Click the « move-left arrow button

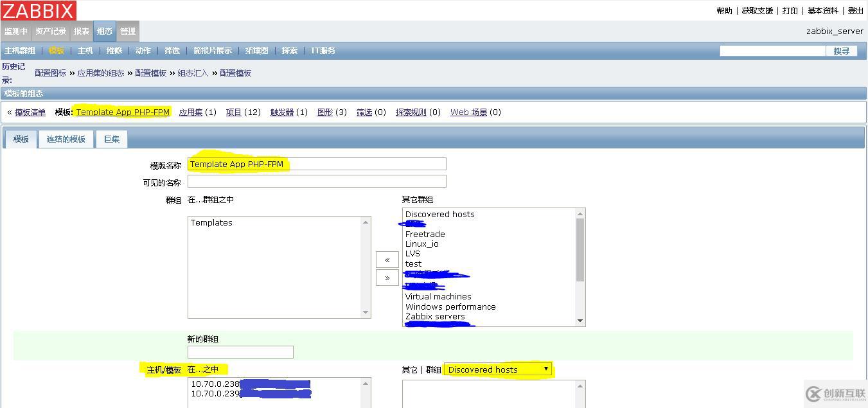387,260
